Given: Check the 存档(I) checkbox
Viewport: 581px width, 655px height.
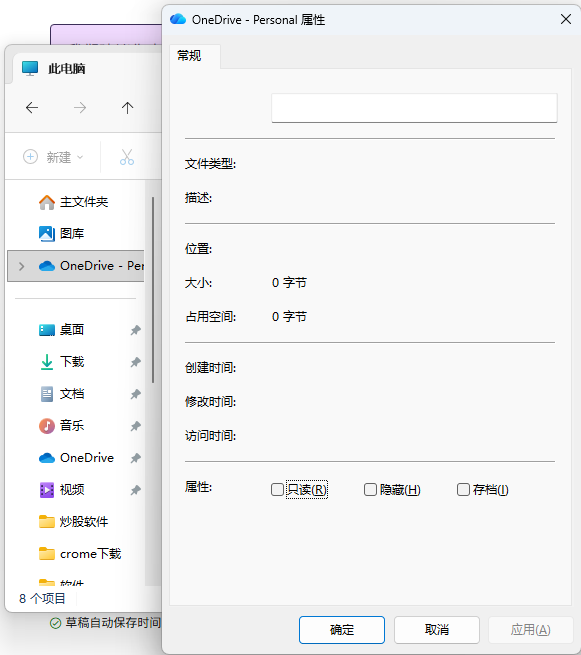Looking at the screenshot, I should pos(463,490).
